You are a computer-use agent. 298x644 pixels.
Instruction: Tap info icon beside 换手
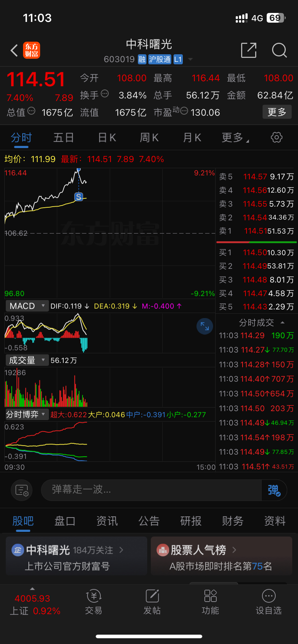click(105, 94)
